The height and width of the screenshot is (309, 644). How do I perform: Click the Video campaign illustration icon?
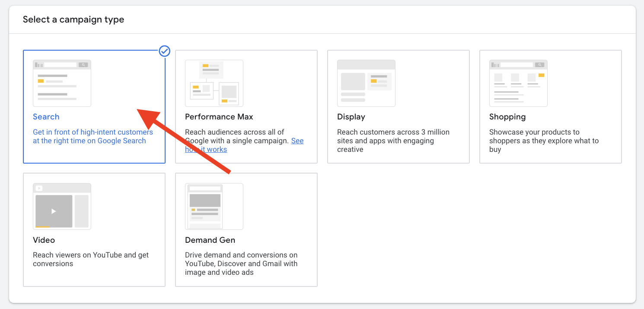click(62, 206)
